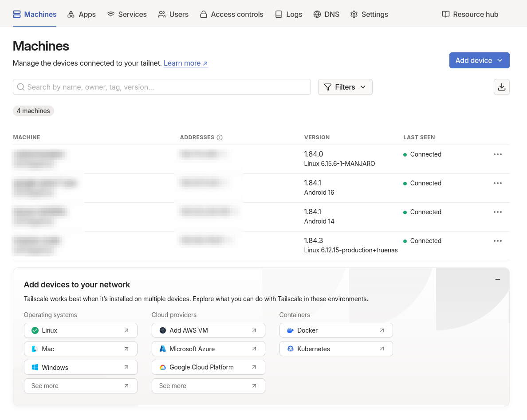The height and width of the screenshot is (420, 527).
Task: Click Android 14 text
Action: (319, 221)
